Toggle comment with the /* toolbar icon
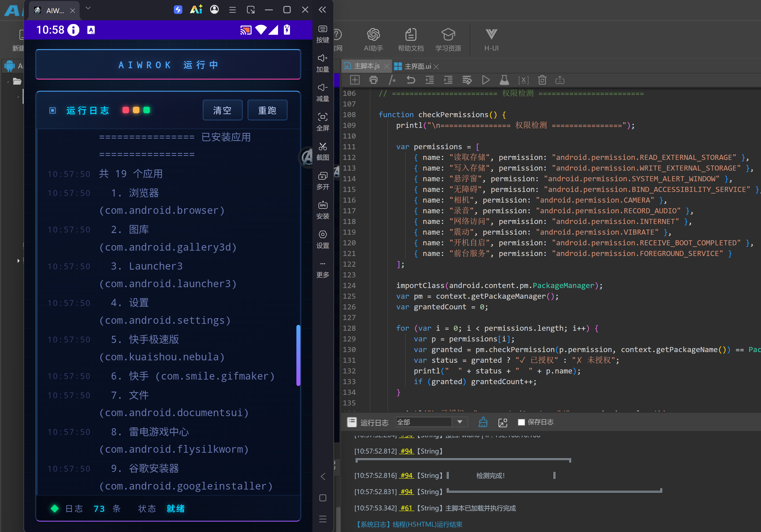This screenshot has height=532, width=761. click(x=392, y=80)
